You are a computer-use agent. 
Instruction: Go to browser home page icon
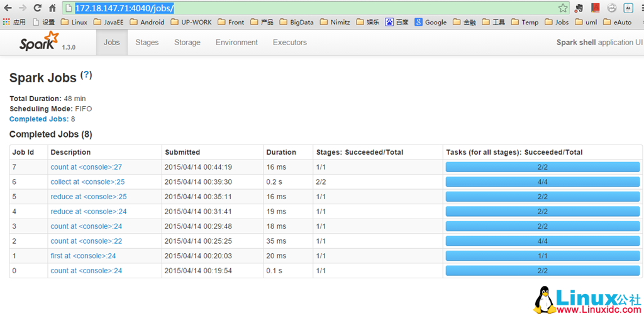(x=52, y=8)
